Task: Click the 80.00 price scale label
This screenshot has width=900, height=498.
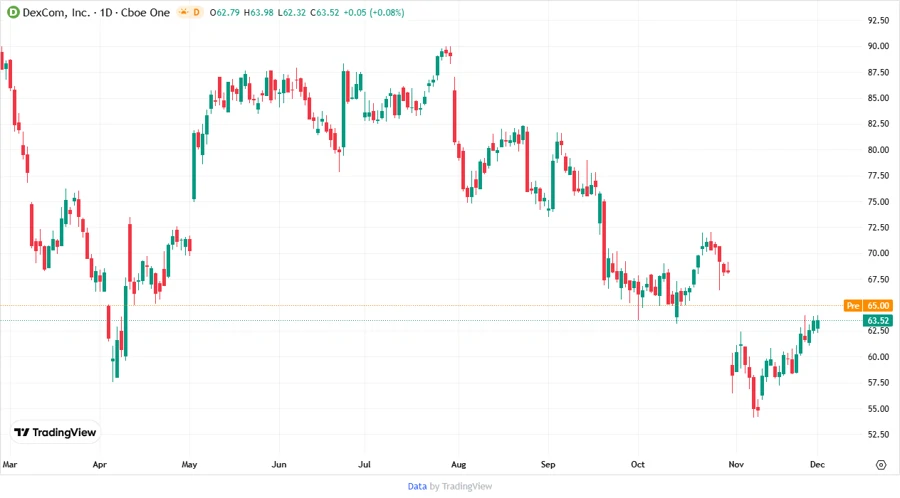Action: (878, 150)
